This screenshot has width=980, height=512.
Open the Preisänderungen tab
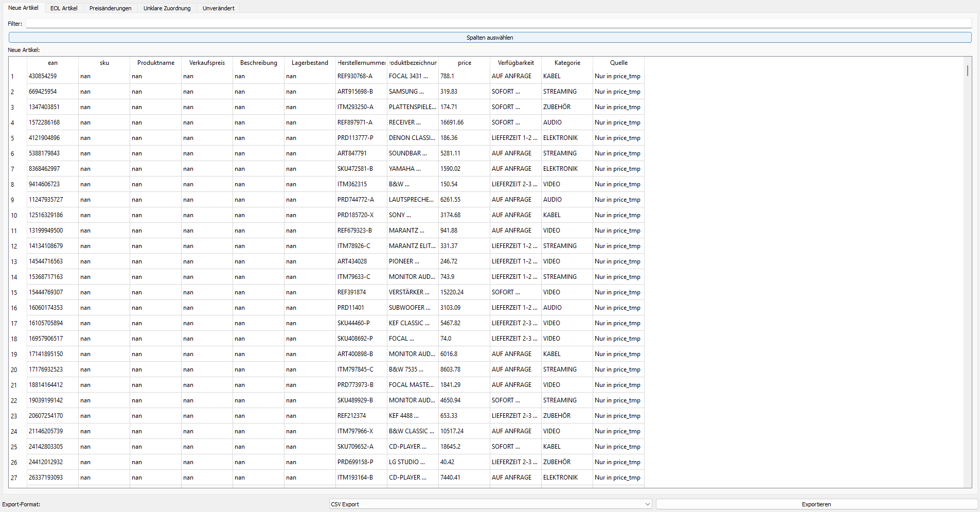coord(110,8)
